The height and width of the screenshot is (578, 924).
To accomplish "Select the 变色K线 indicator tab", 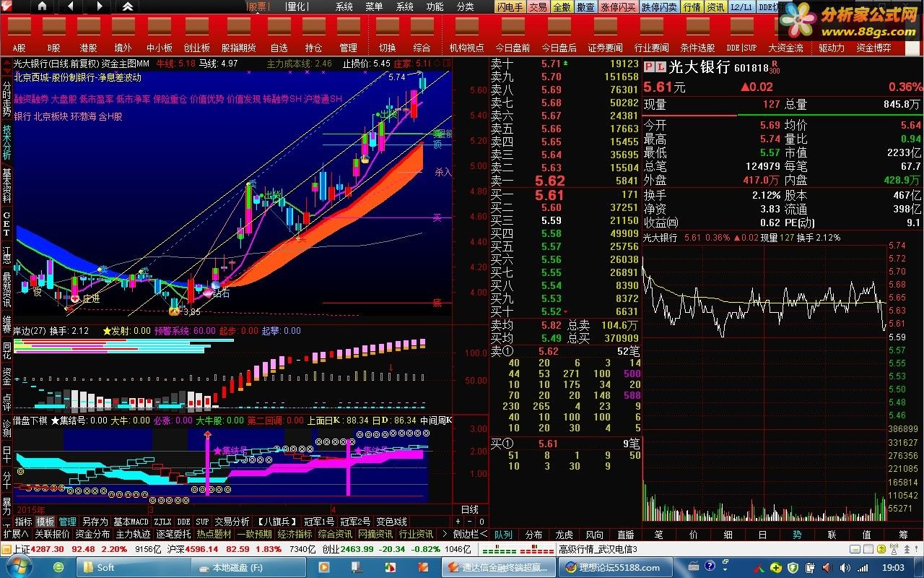I will click(x=391, y=521).
